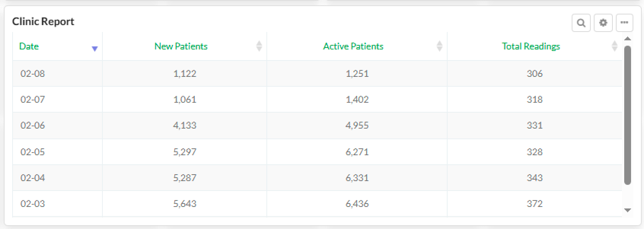Click the 343 Total Readings cell
644x229 pixels.
click(x=534, y=178)
